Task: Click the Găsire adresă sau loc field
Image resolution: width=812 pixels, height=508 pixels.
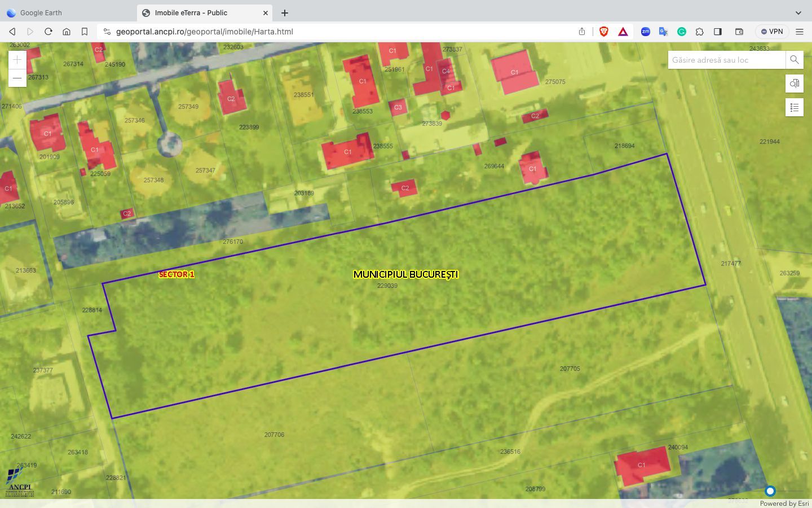Action: click(x=726, y=60)
